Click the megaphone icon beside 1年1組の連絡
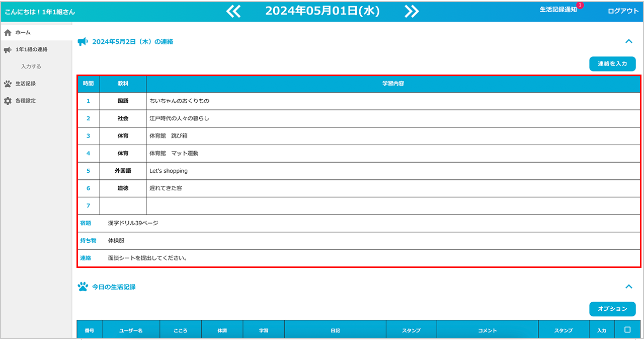 (x=8, y=50)
